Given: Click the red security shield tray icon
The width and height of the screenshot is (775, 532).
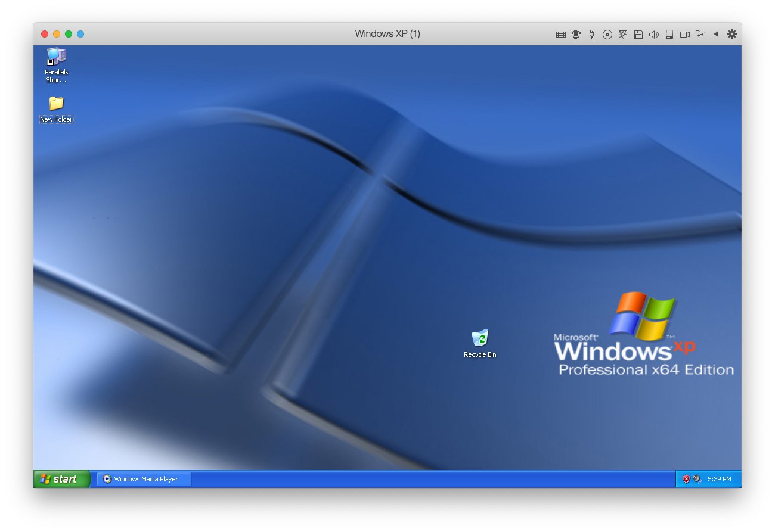Looking at the screenshot, I should [x=686, y=478].
